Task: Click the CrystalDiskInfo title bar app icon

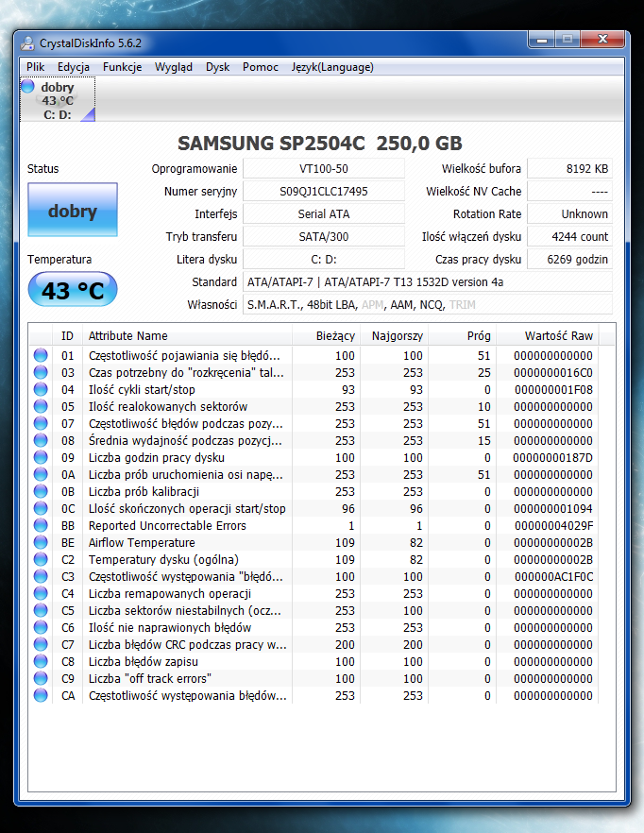Action: [27, 43]
